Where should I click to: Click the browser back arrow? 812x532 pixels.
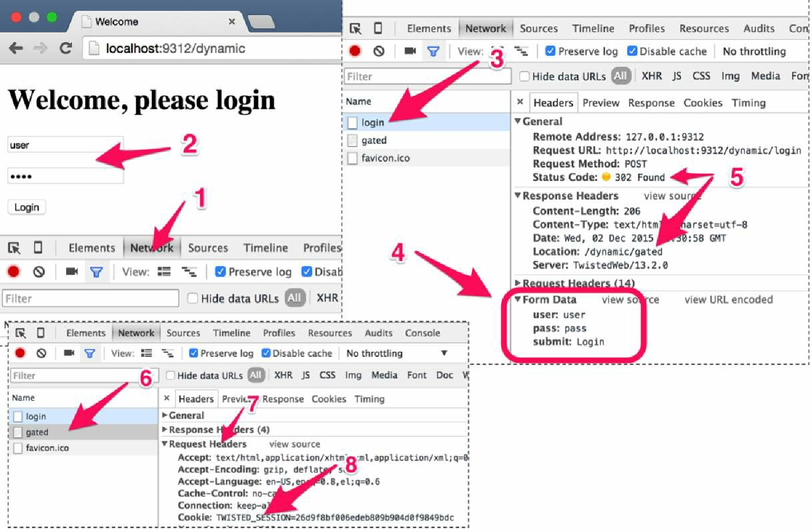pyautogui.click(x=16, y=48)
